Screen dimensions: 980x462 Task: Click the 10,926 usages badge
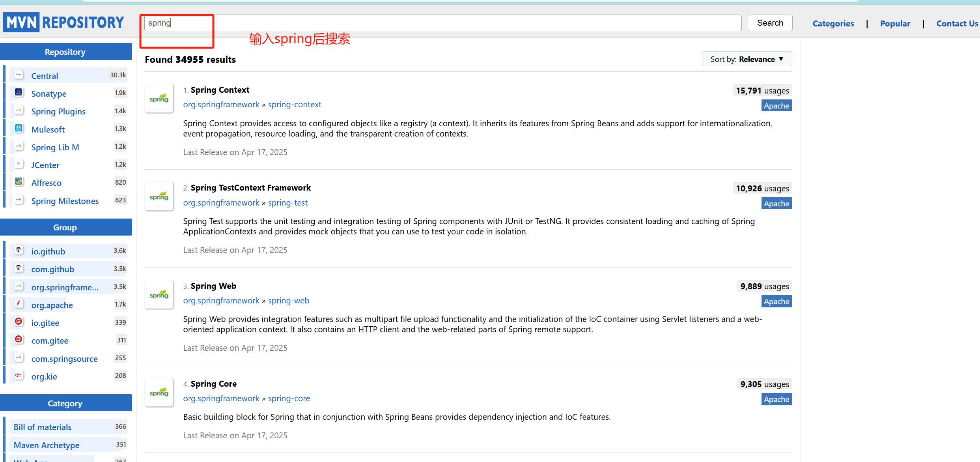pos(762,188)
